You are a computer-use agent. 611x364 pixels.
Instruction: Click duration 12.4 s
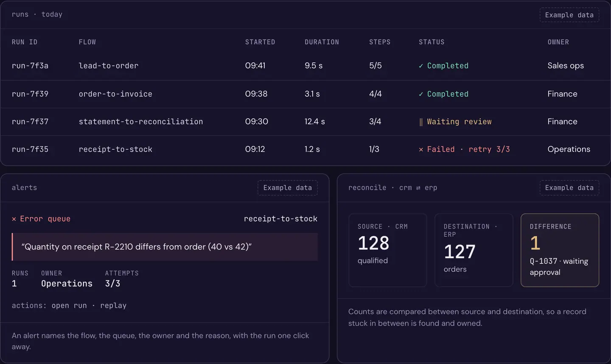315,122
